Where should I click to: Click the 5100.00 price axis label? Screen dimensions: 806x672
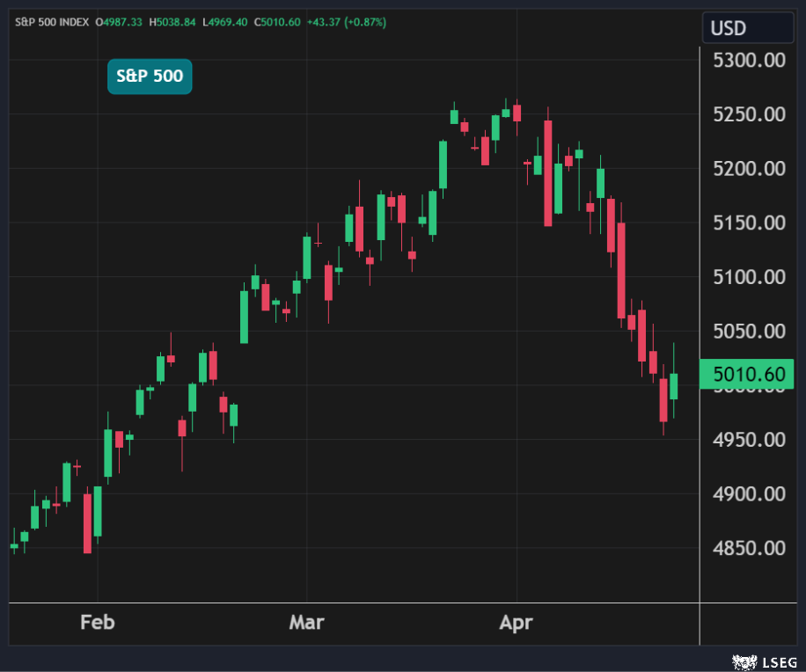tap(749, 277)
